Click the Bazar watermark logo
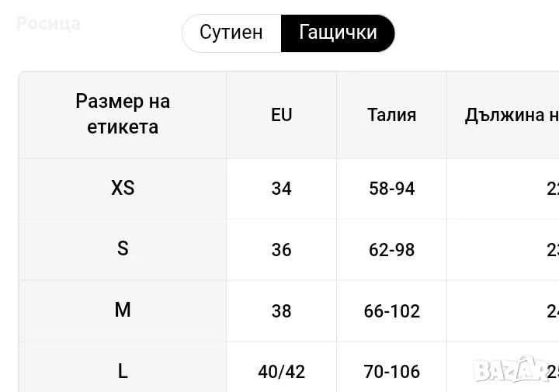 (516, 369)
